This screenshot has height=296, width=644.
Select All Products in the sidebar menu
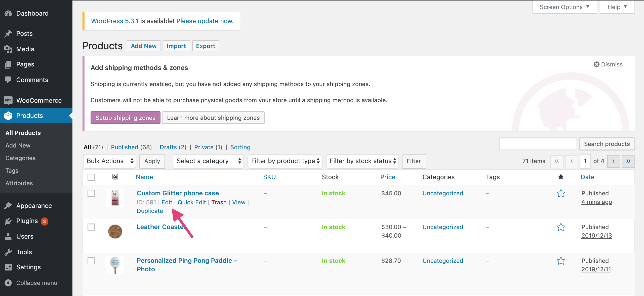[x=23, y=133]
